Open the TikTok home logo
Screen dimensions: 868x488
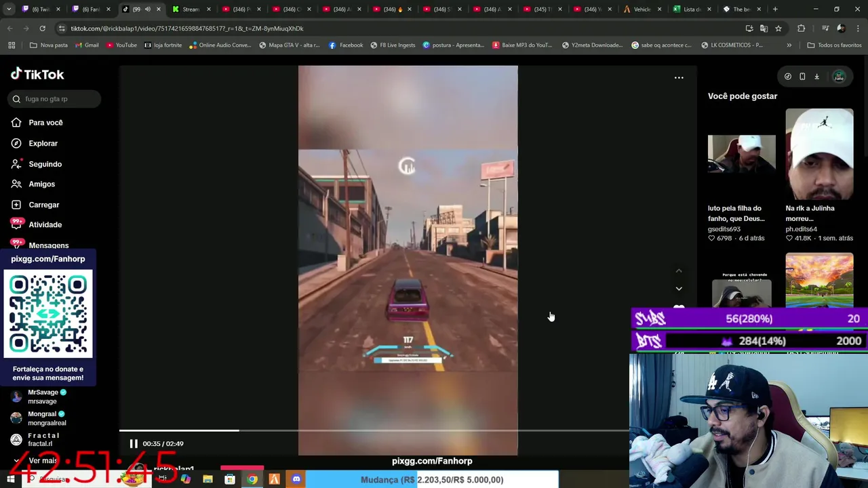[x=37, y=74]
